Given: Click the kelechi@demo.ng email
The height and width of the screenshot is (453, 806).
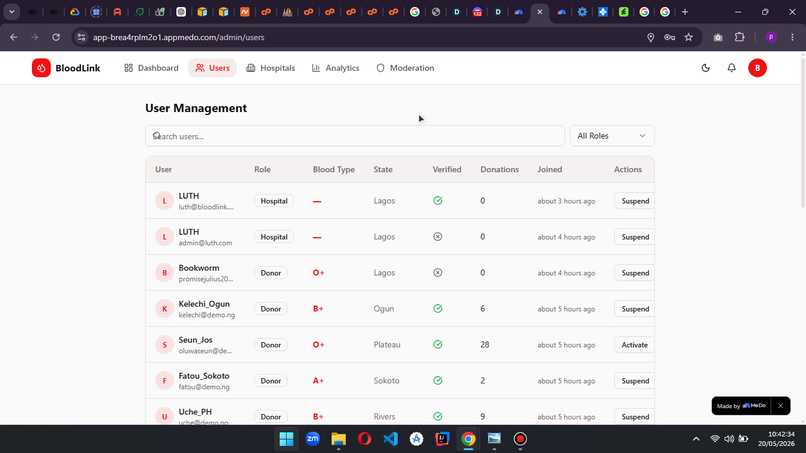Looking at the screenshot, I should [207, 315].
